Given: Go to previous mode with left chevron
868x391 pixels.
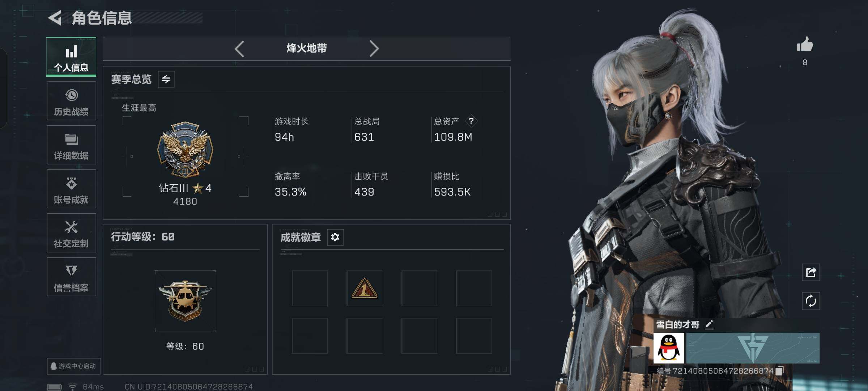Looking at the screenshot, I should click(239, 49).
